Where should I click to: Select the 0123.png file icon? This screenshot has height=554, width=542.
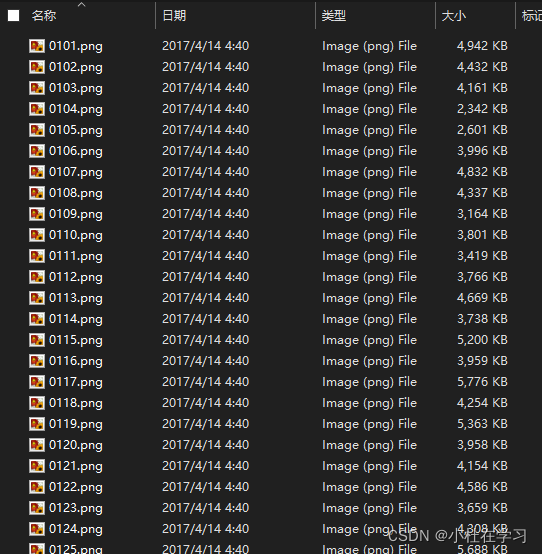(37, 508)
